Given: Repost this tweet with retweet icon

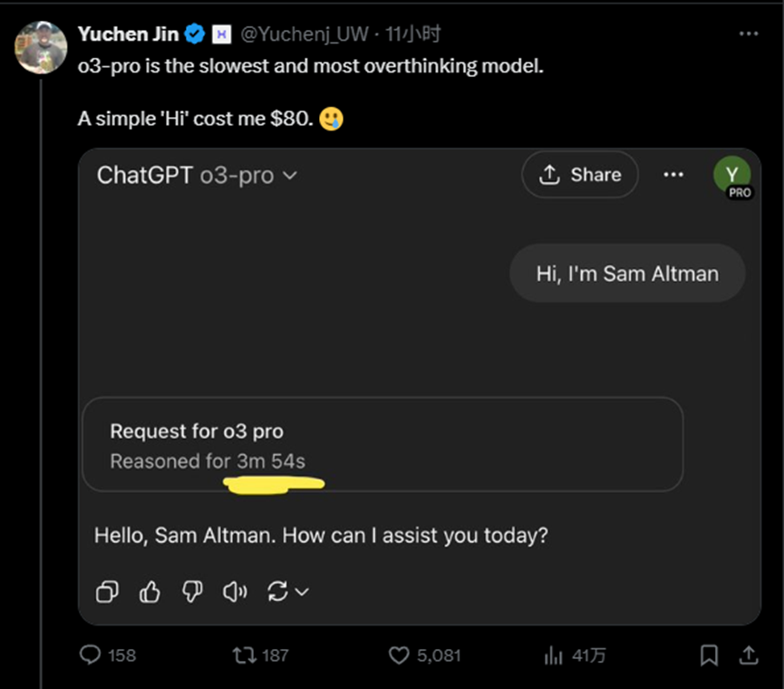Looking at the screenshot, I should click(245, 655).
